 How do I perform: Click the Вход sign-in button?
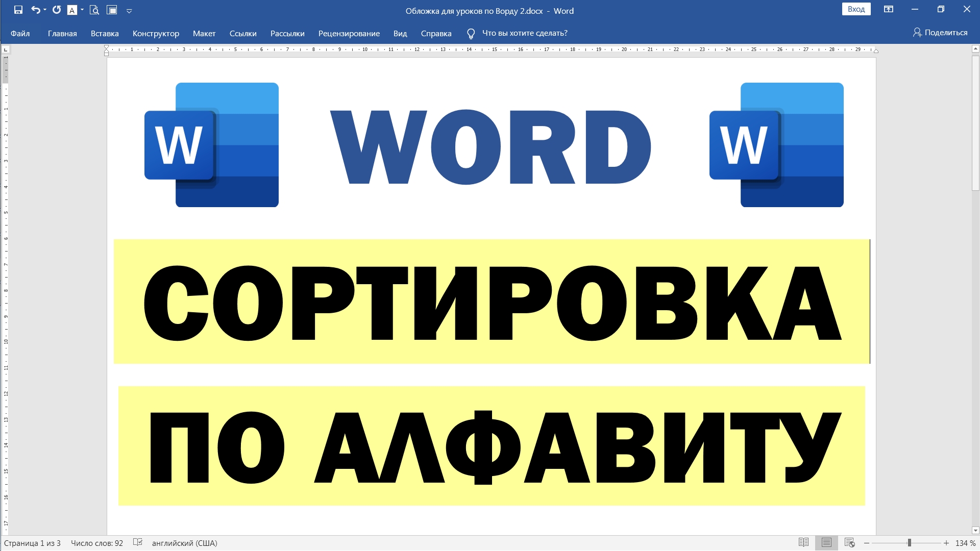856,9
